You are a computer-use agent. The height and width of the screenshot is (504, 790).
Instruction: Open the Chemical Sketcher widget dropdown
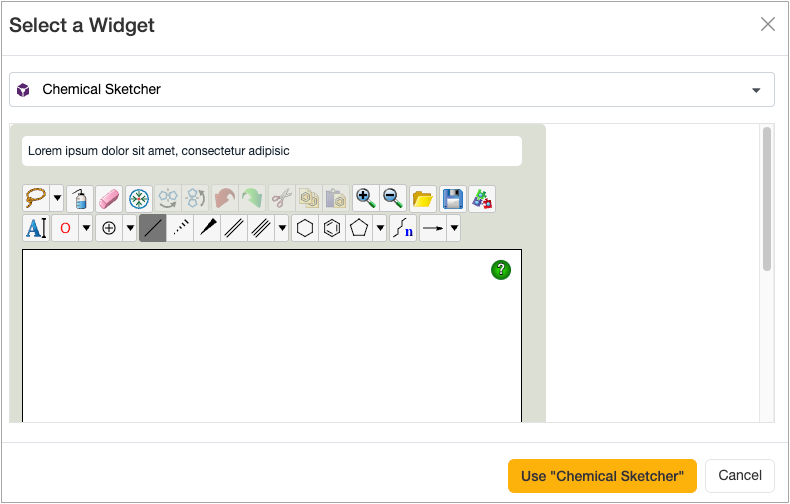[x=391, y=89]
